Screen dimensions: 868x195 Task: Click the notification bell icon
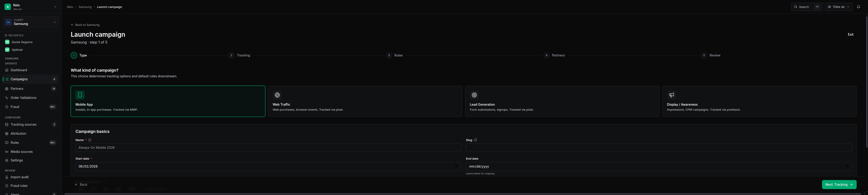858,7
